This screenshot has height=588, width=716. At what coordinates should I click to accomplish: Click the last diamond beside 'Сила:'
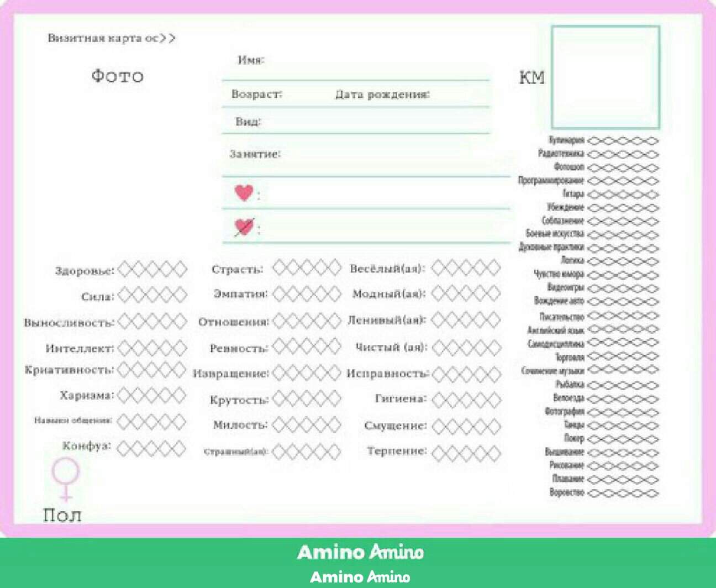click(180, 296)
